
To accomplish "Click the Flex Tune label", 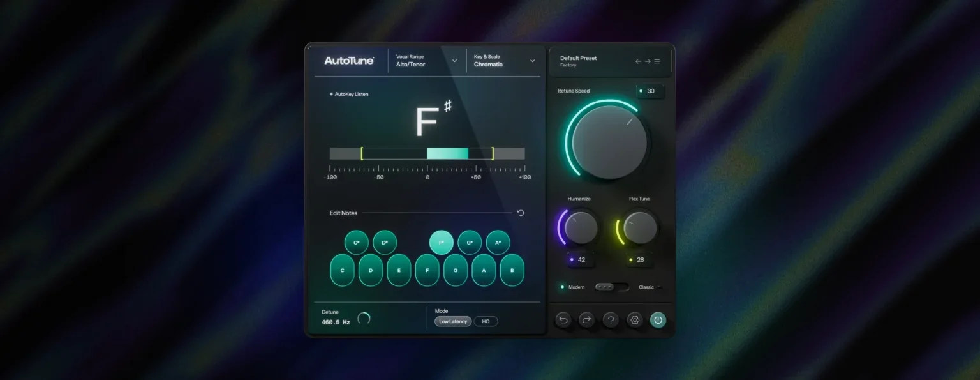I will 639,199.
